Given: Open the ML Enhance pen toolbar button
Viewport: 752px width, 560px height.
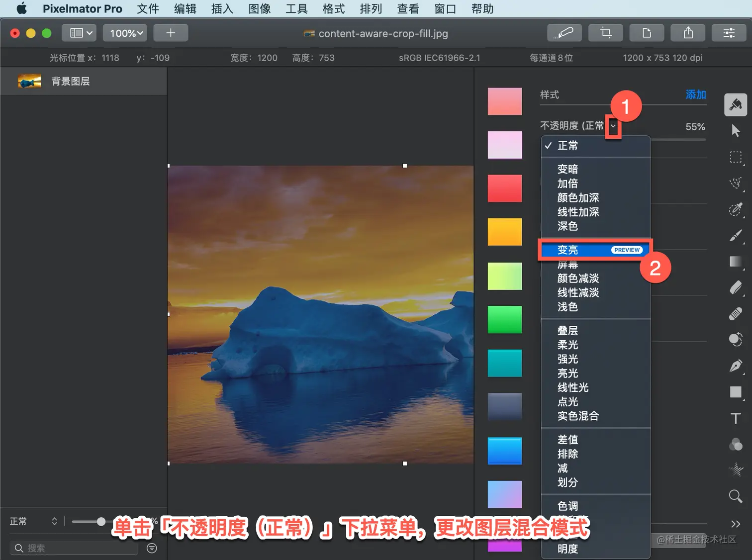Looking at the screenshot, I should [x=564, y=33].
